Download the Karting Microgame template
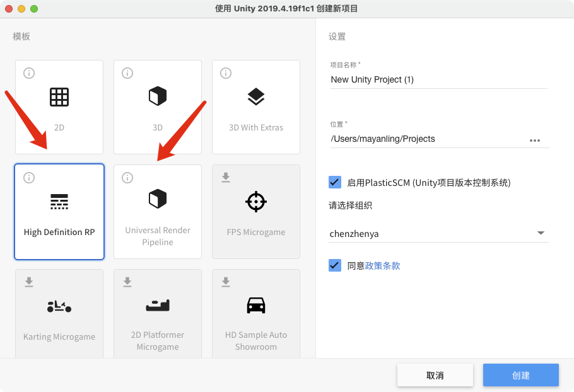The width and height of the screenshot is (574, 392). 29,282
